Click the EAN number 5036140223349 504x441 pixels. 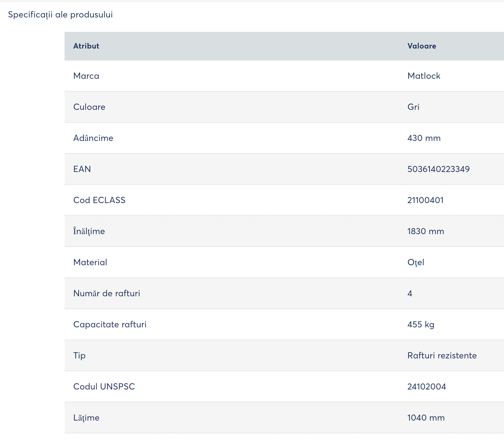click(x=438, y=169)
